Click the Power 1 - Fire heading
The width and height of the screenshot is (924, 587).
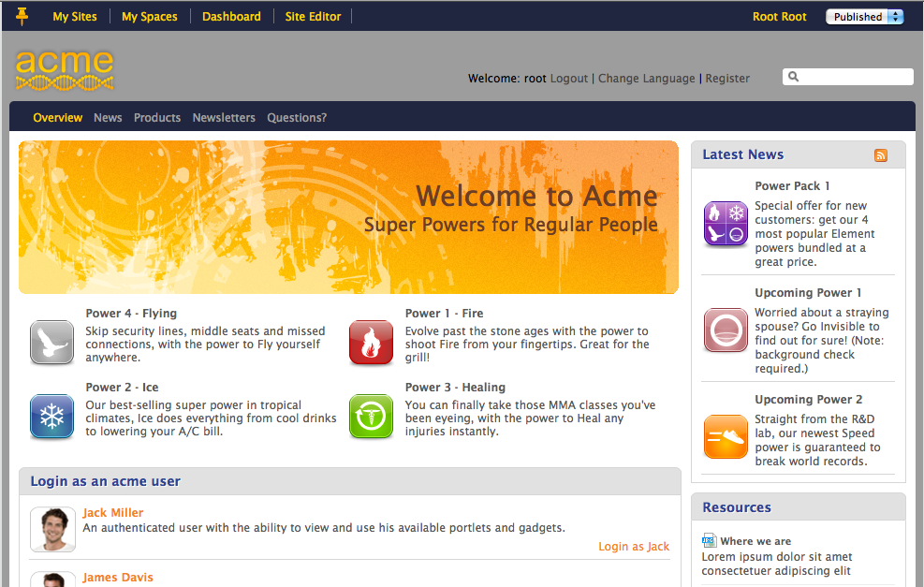click(x=444, y=314)
